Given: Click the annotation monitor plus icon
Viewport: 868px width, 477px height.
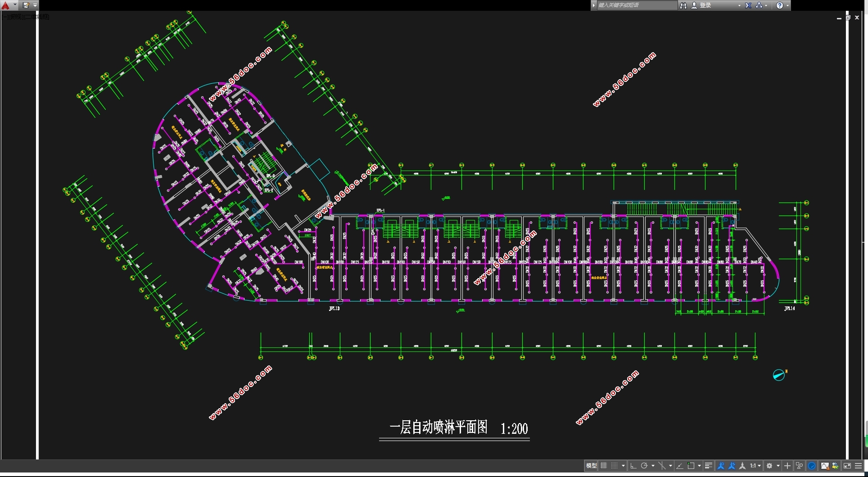Looking at the screenshot, I should pos(787,466).
